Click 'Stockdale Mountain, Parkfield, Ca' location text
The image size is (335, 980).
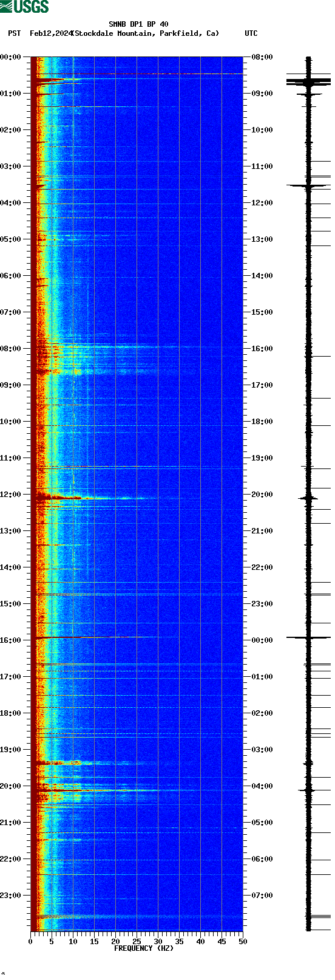[x=146, y=33]
